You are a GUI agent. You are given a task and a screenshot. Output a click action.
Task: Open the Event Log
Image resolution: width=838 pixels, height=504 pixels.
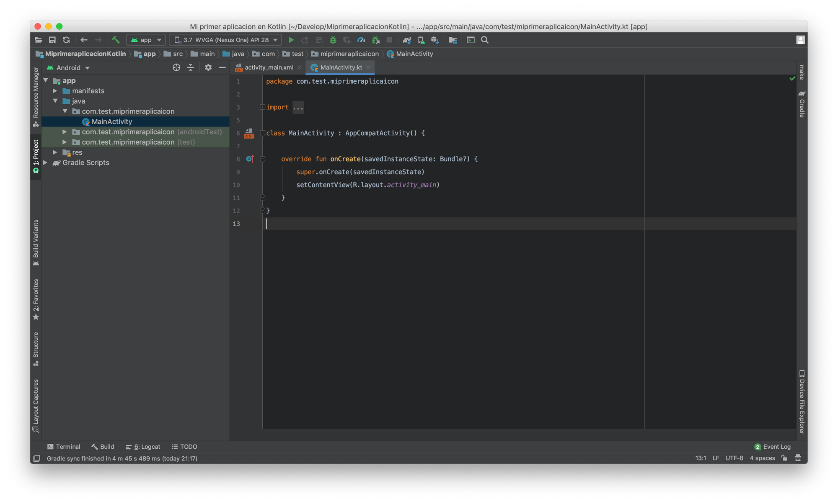773,447
